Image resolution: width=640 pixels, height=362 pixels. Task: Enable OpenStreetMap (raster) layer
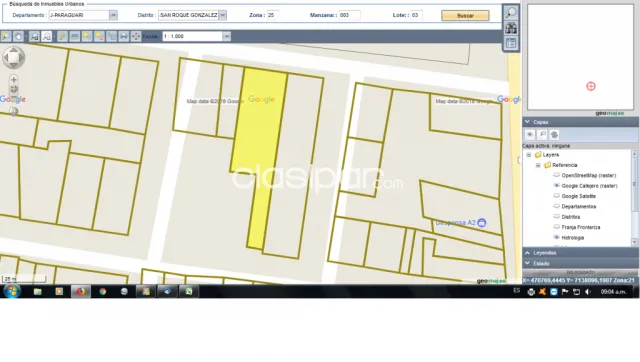pos(556,175)
